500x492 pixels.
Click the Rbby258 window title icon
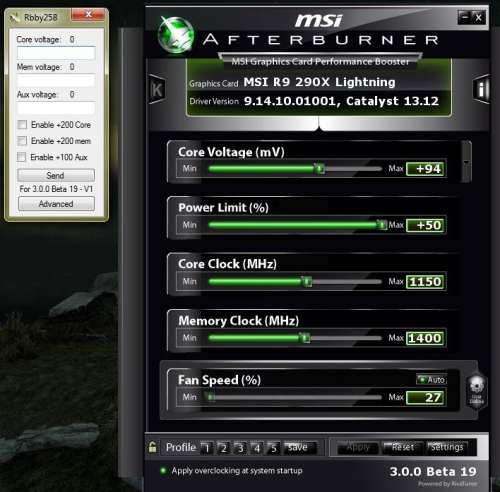point(14,17)
